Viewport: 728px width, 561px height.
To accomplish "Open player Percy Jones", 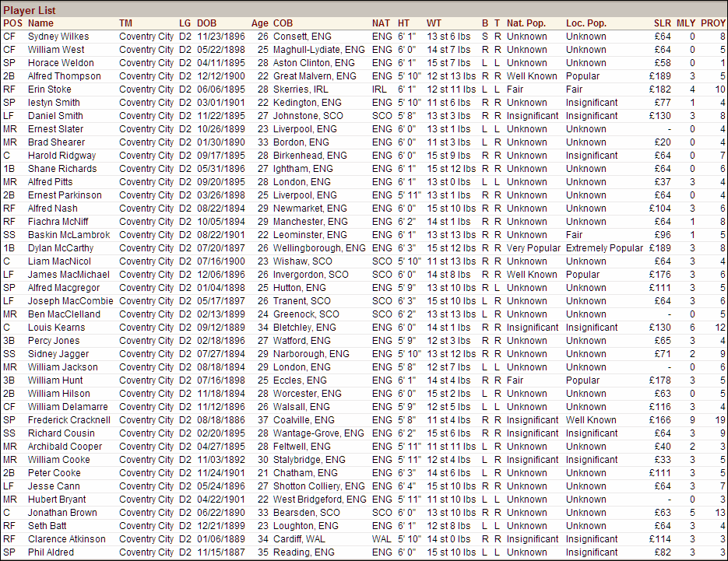I will click(54, 341).
